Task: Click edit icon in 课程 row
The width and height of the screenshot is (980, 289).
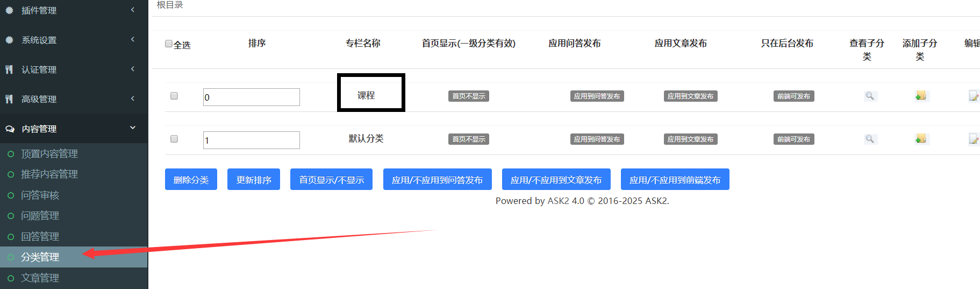Action: pos(973,96)
